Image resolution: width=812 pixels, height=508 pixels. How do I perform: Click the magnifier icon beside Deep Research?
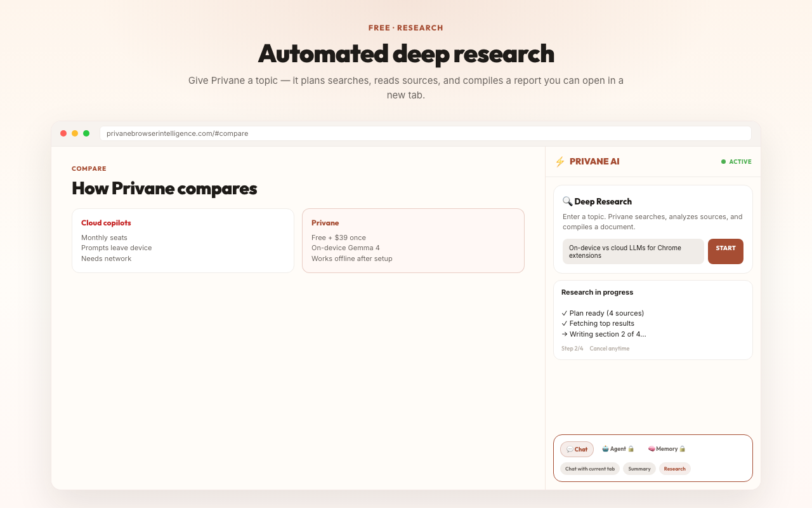coord(567,201)
